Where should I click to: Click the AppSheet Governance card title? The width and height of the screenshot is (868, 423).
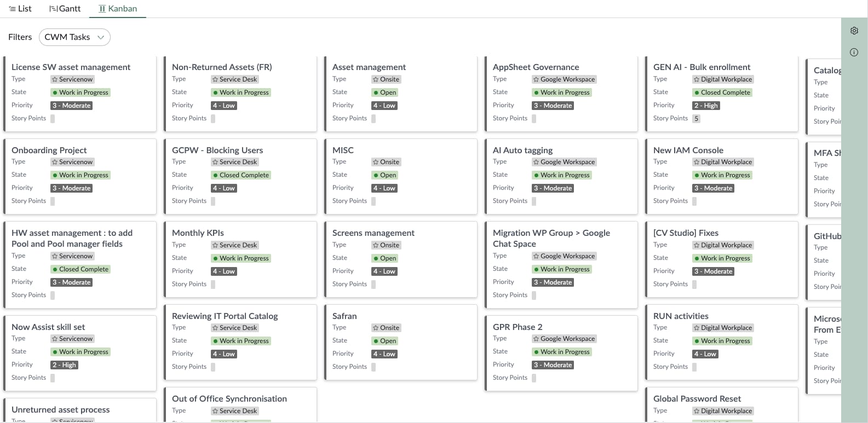[536, 67]
